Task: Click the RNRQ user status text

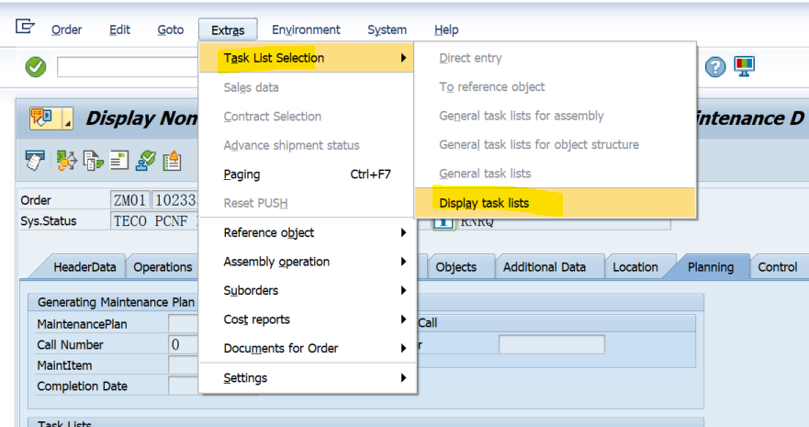Action: point(477,223)
